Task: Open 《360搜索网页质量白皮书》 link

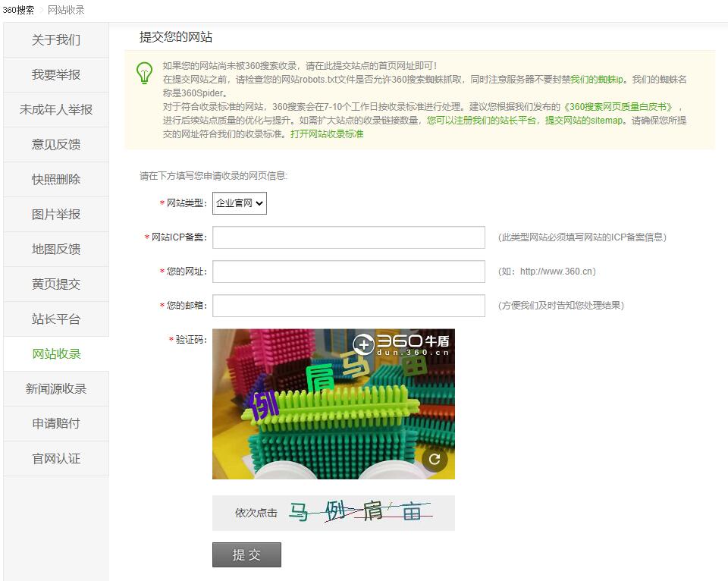Action: [x=619, y=107]
